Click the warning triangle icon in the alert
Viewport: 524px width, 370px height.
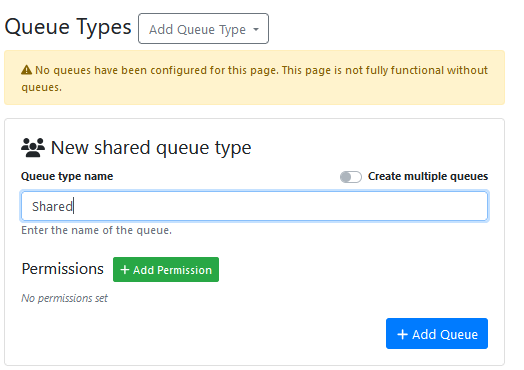[x=26, y=70]
